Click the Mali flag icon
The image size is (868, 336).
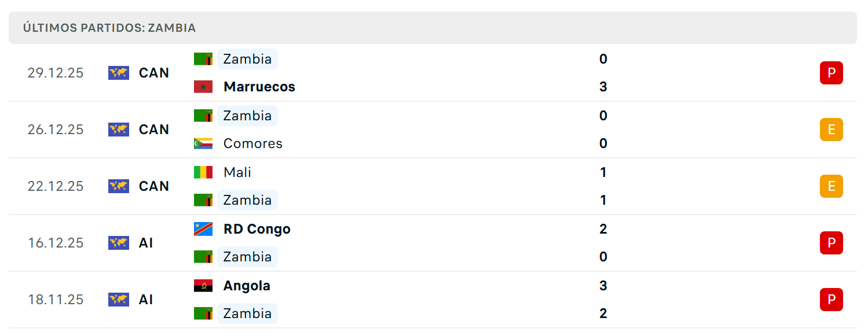(203, 172)
